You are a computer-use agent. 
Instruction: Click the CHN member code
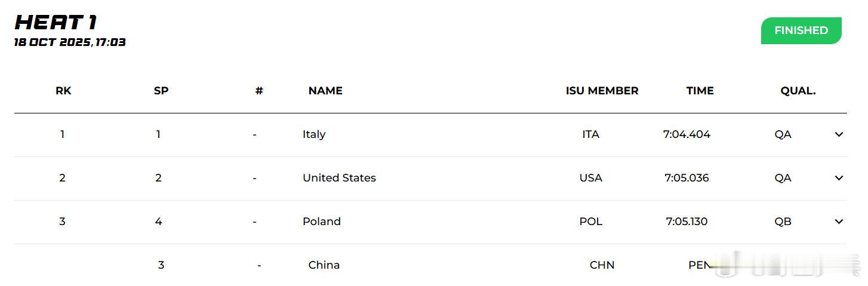point(602,265)
